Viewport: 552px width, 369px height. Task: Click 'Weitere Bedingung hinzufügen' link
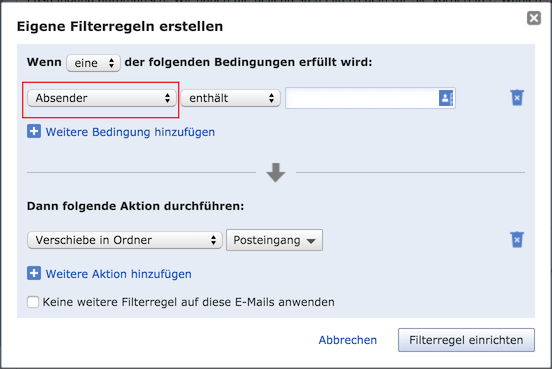click(x=130, y=132)
